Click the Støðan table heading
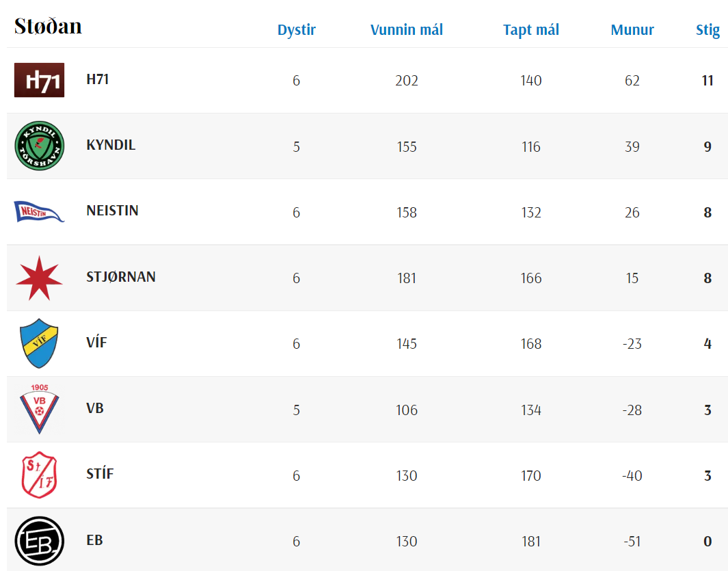The width and height of the screenshot is (728, 571). 48,26
